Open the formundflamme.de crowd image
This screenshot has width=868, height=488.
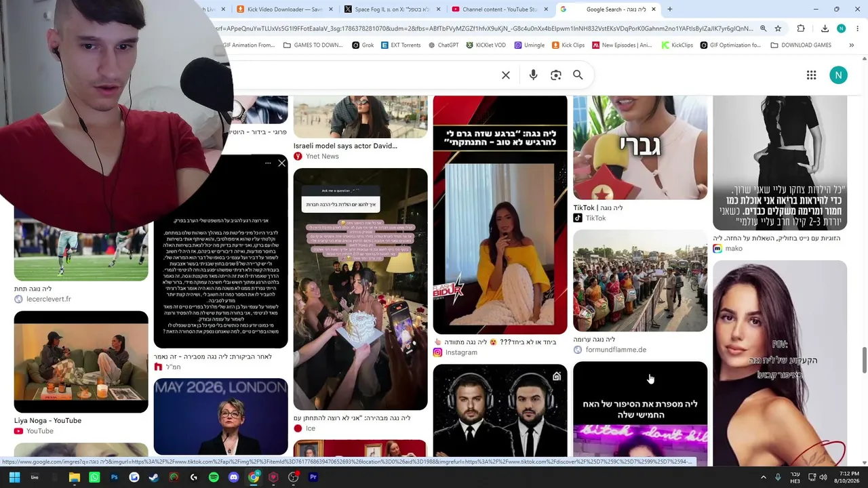[x=640, y=281]
